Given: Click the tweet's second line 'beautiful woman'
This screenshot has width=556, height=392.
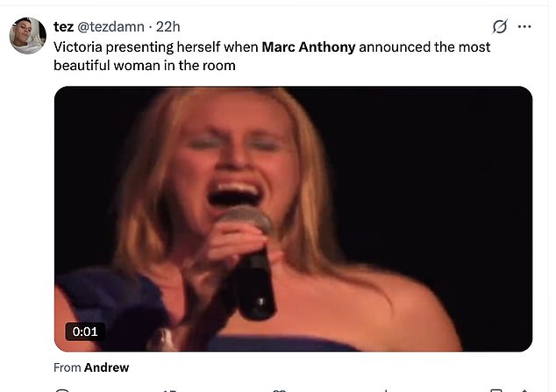Looking at the screenshot, I should point(105,66).
